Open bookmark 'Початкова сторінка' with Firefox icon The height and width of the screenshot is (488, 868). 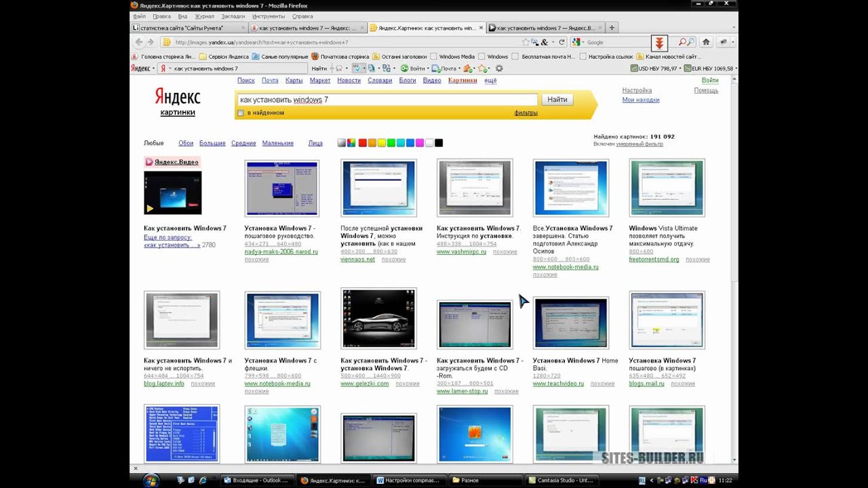(340, 57)
